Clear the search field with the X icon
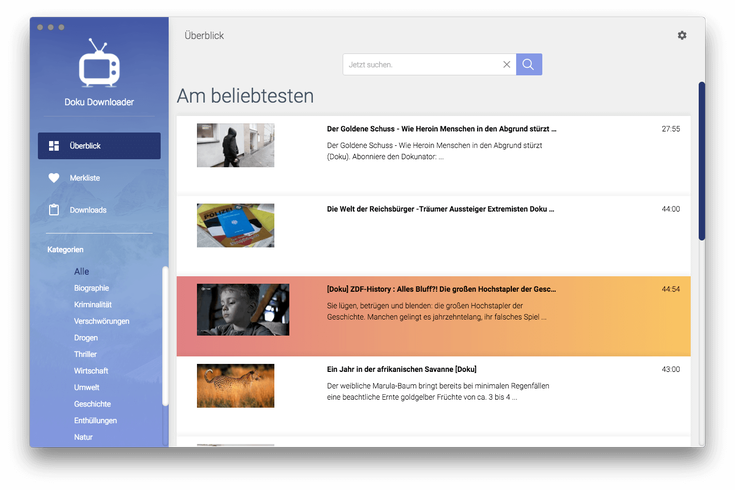735x490 pixels. [x=506, y=64]
